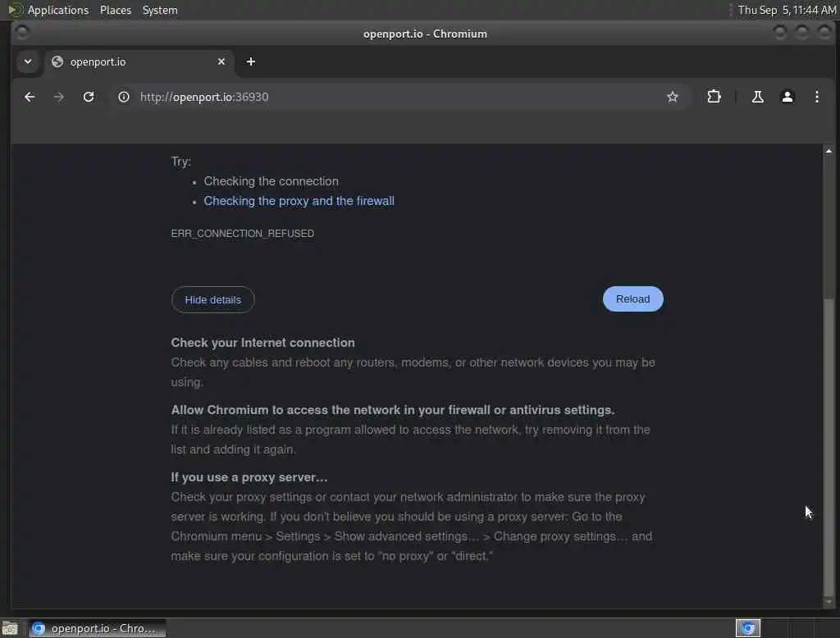Bookmark this tab with the star icon
The width and height of the screenshot is (840, 638).
point(673,97)
